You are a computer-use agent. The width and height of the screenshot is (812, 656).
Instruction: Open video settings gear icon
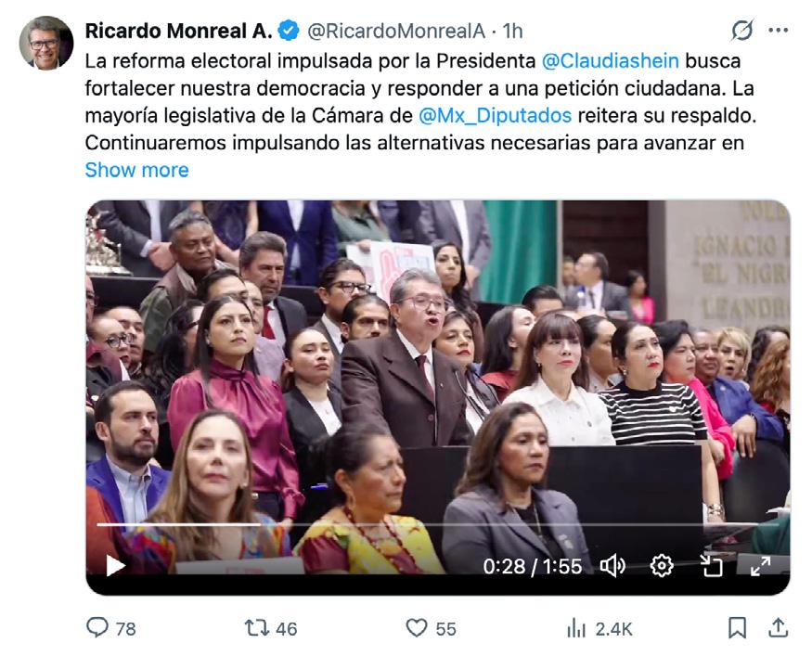[662, 566]
